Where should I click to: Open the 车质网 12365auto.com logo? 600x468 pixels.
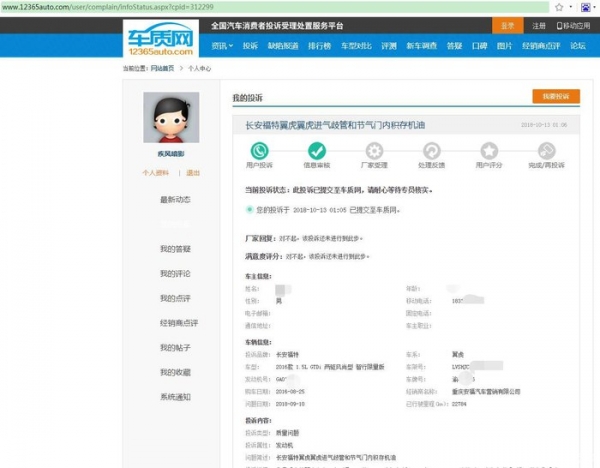(x=161, y=38)
